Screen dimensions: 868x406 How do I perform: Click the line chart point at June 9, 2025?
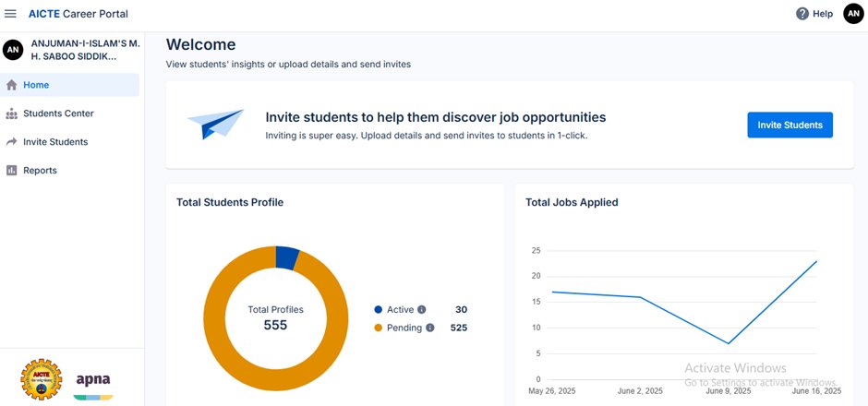click(729, 343)
